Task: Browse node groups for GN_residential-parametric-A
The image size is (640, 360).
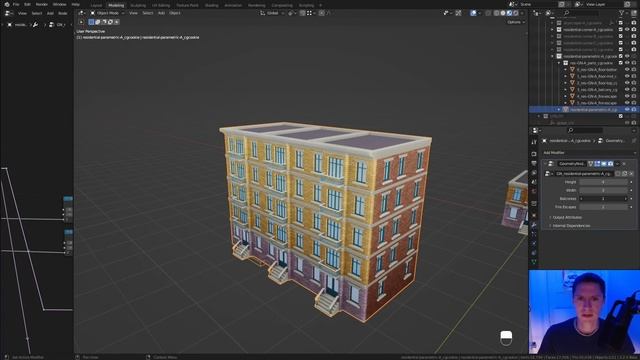Action: 548,173
